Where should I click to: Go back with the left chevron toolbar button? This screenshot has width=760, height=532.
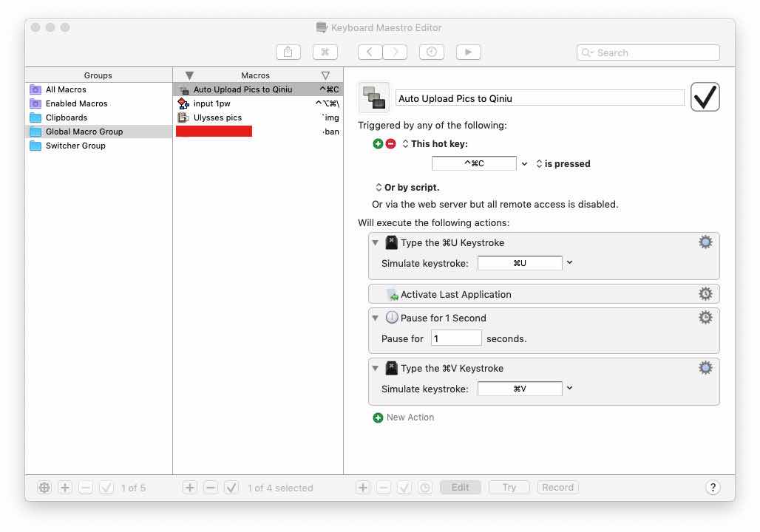[370, 52]
